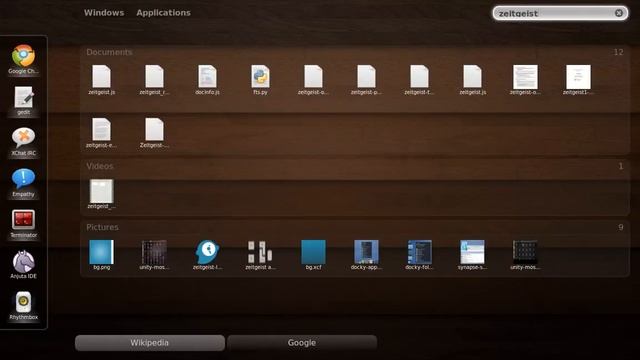640x360 pixels.
Task: Launch Rhythmbox from the dock
Action: [x=23, y=306]
